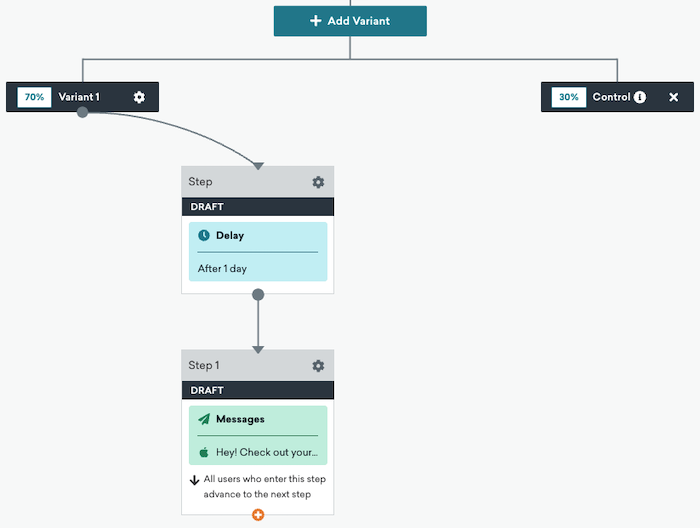Edit the 70% distribution field

coord(35,97)
